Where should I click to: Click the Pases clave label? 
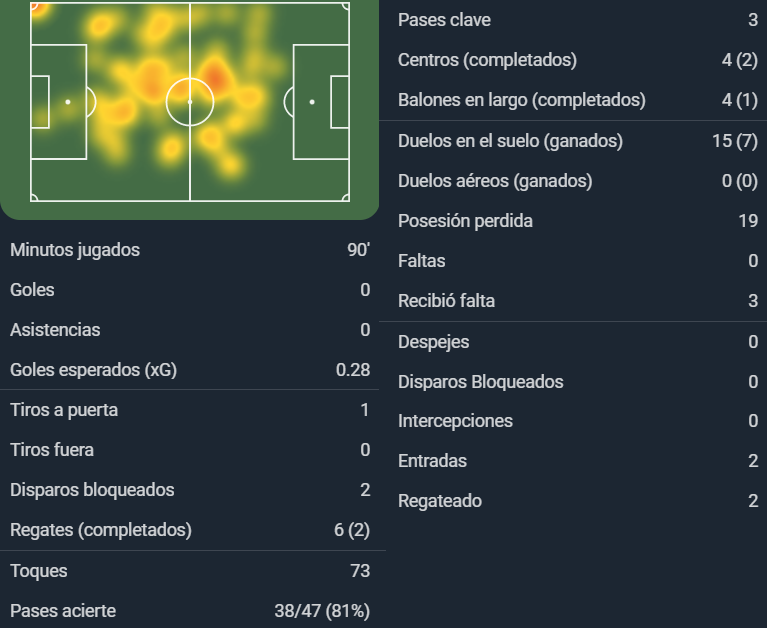444,20
